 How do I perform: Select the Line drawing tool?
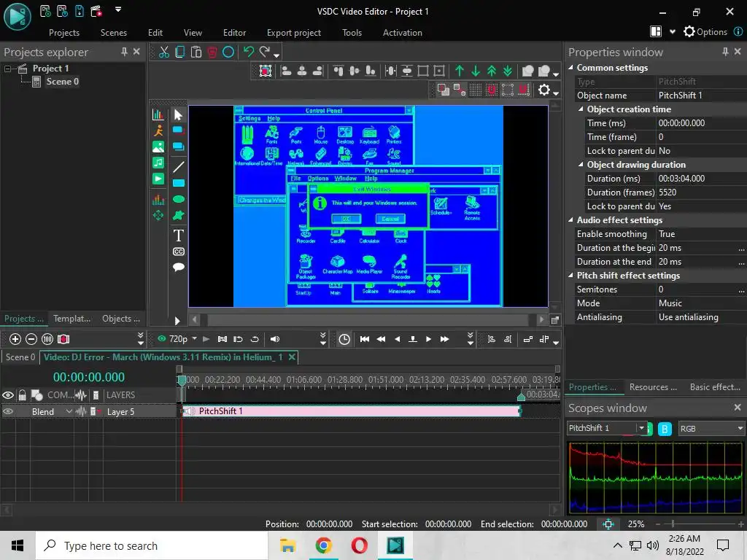(x=178, y=167)
